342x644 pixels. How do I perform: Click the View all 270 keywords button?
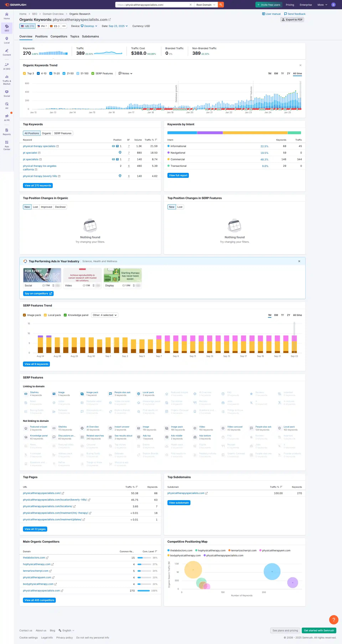pos(38,186)
